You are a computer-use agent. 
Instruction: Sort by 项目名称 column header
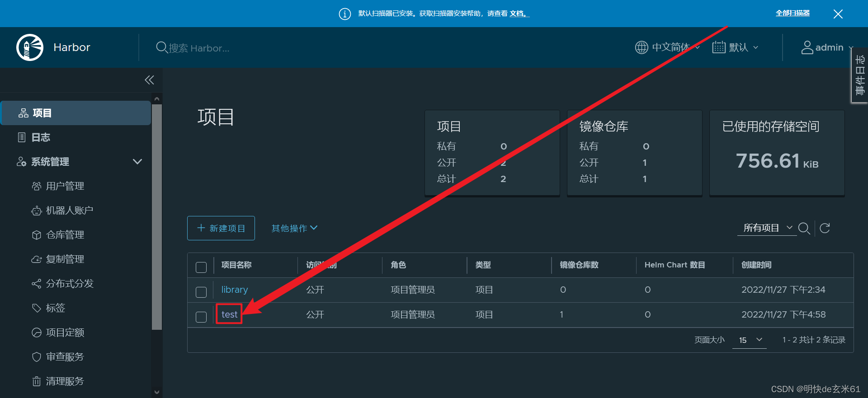[x=236, y=265]
